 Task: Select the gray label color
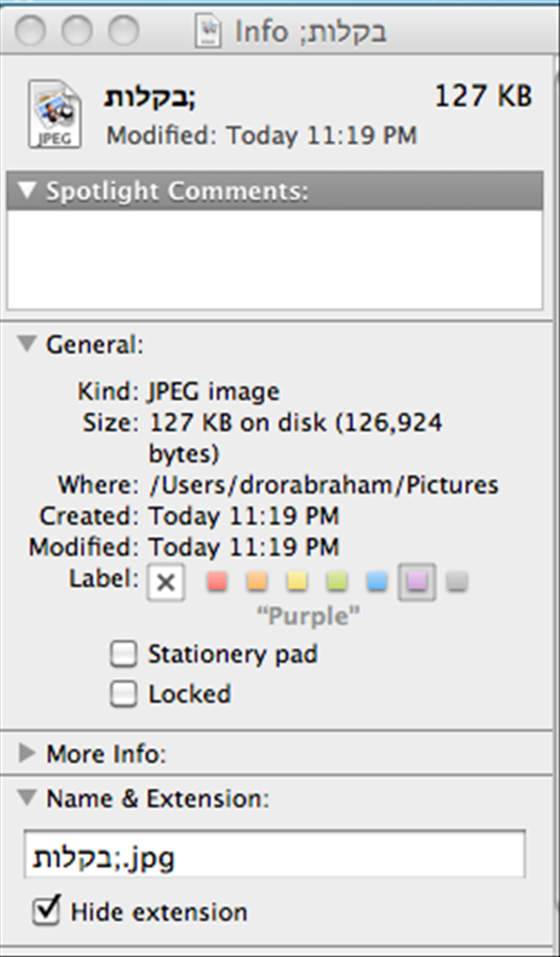coord(457,581)
